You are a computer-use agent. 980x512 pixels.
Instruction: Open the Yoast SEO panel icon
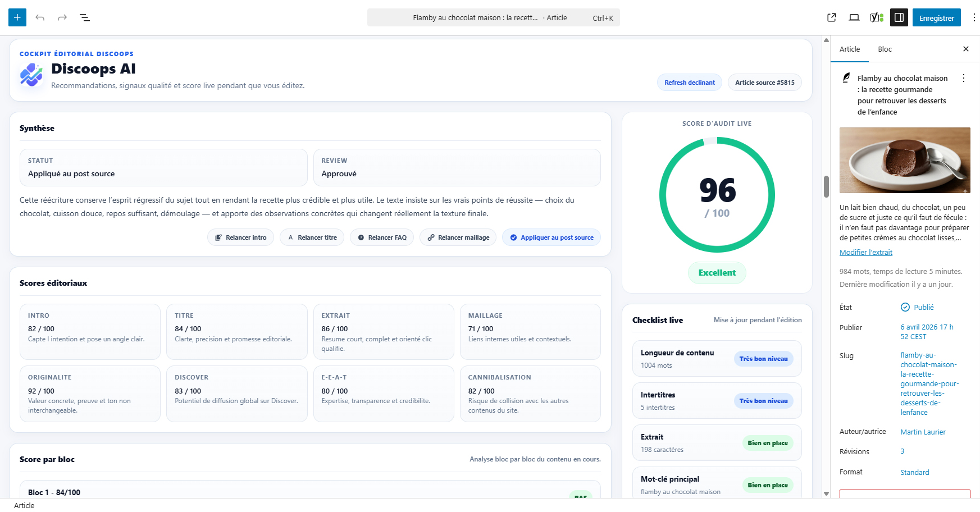coord(876,17)
